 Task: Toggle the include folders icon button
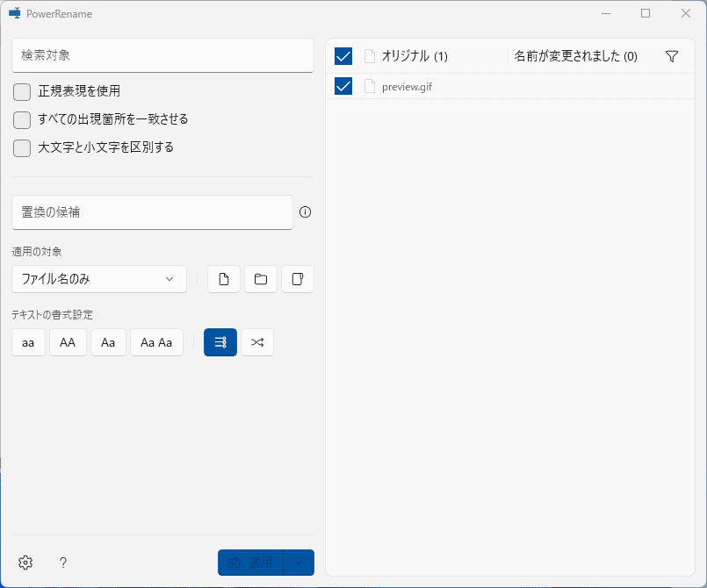(x=261, y=279)
